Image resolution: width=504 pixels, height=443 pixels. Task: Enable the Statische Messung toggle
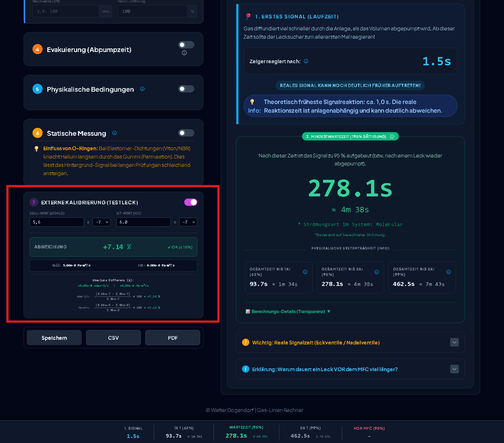tap(186, 133)
